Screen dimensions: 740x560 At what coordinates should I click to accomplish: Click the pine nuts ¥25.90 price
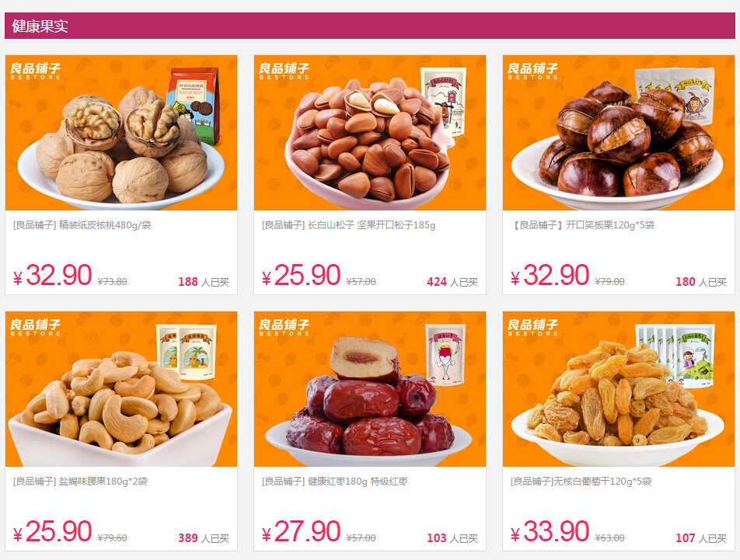coord(301,275)
